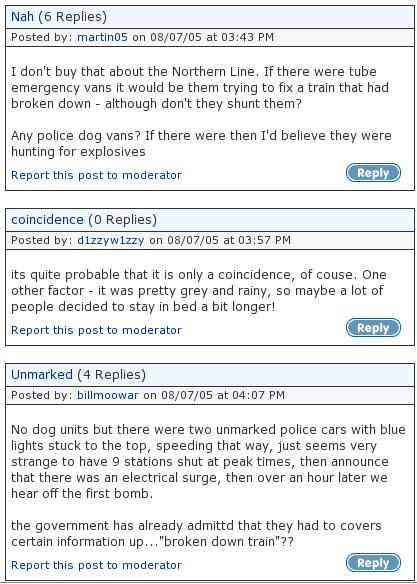View billmoowar's user profile
417x584 pixels.
pos(108,395)
